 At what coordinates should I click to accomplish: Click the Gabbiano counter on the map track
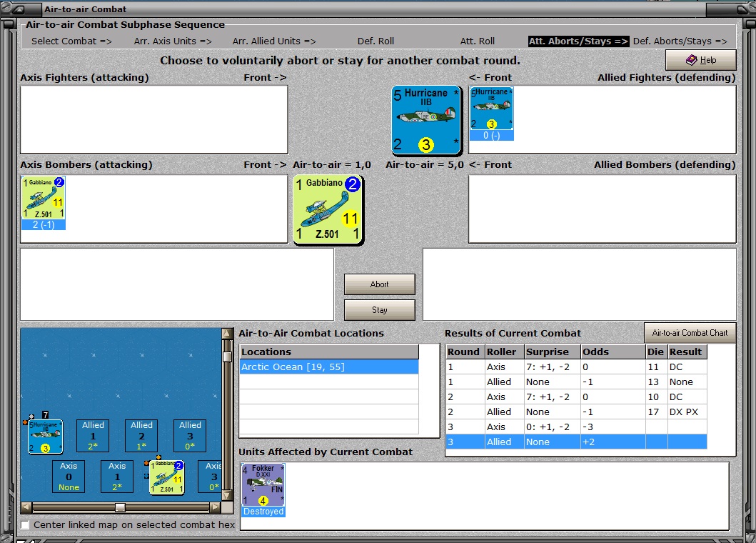click(167, 477)
